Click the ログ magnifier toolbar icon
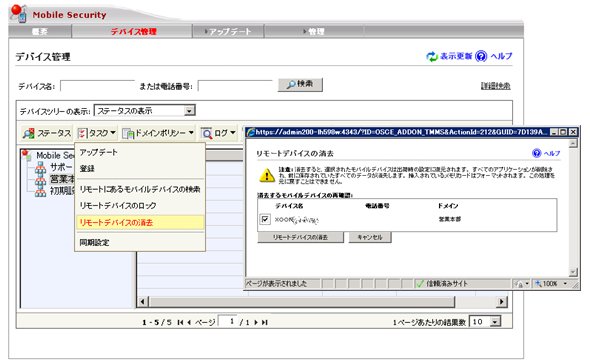This screenshot has width=590, height=364. click(x=207, y=133)
